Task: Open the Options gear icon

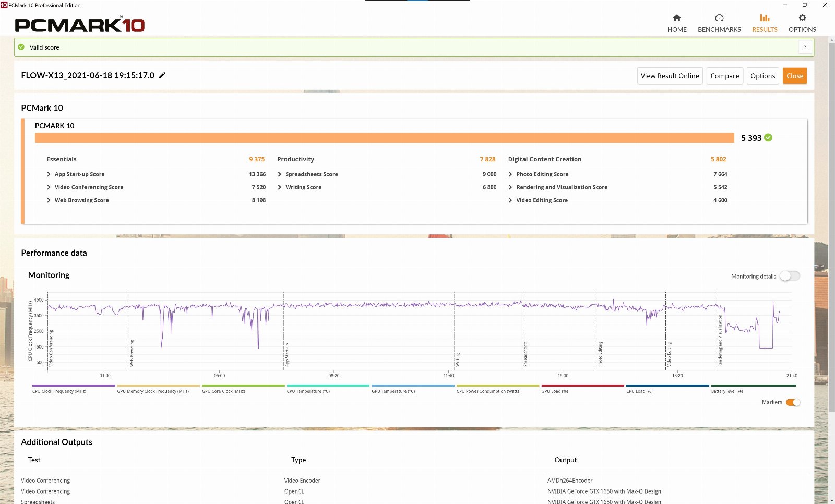Action: tap(802, 18)
